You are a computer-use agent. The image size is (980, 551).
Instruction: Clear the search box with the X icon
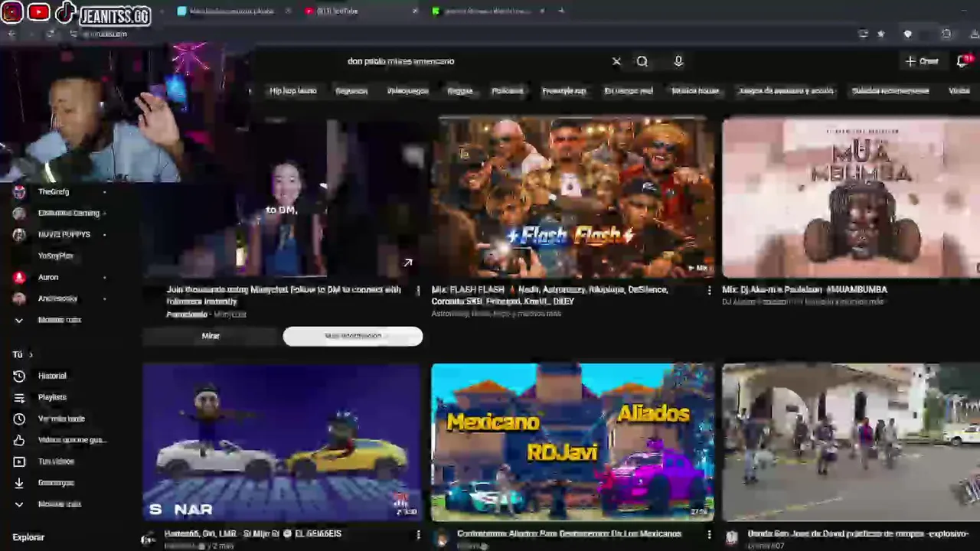coord(616,61)
